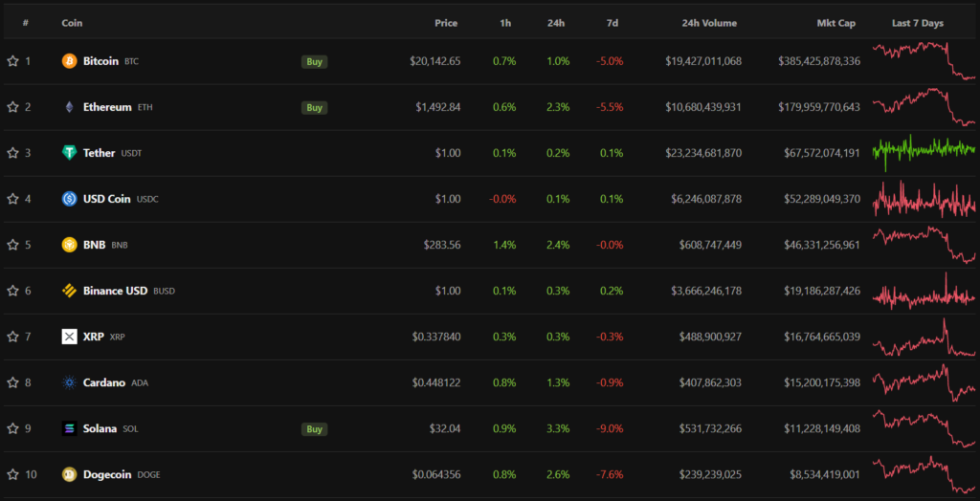Open Dogecoin's 7-day sparkline chart
This screenshot has width=980, height=501.
coord(924,475)
